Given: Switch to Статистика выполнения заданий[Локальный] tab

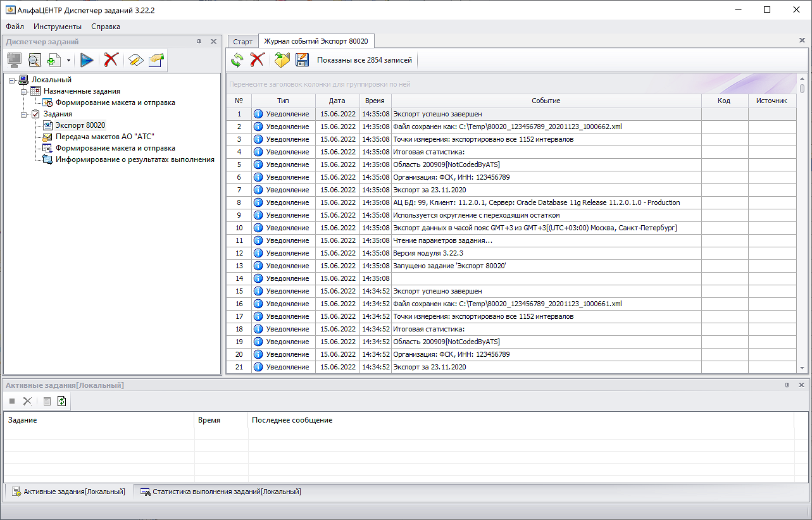Looking at the screenshot, I should tap(220, 492).
